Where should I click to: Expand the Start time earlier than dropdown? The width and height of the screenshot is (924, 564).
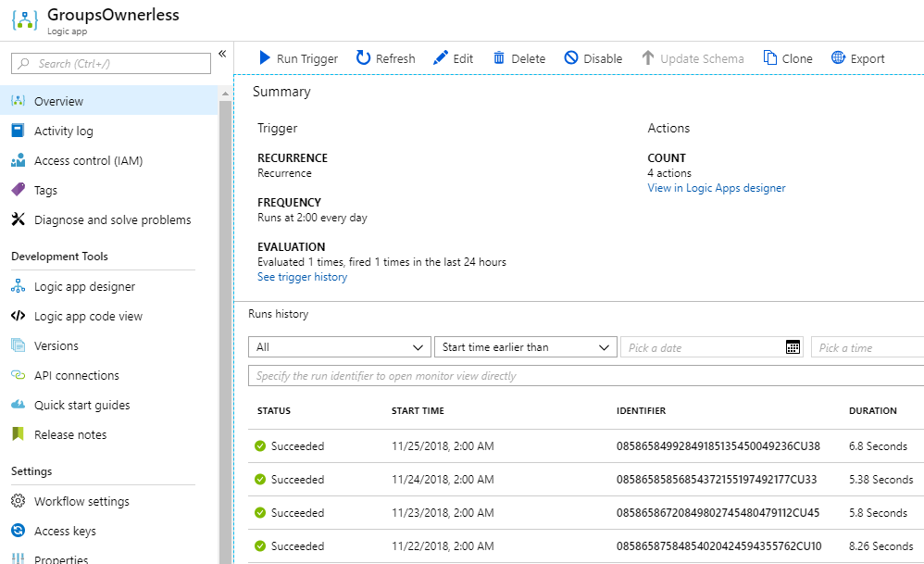click(524, 347)
